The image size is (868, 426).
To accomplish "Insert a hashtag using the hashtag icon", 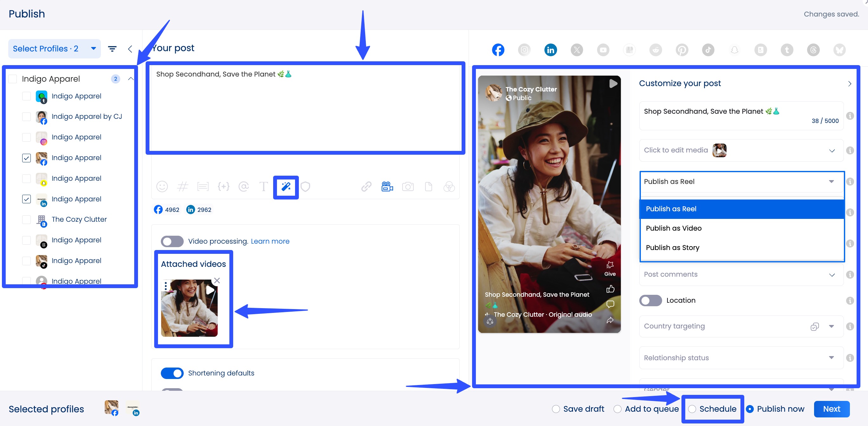I will tap(183, 186).
